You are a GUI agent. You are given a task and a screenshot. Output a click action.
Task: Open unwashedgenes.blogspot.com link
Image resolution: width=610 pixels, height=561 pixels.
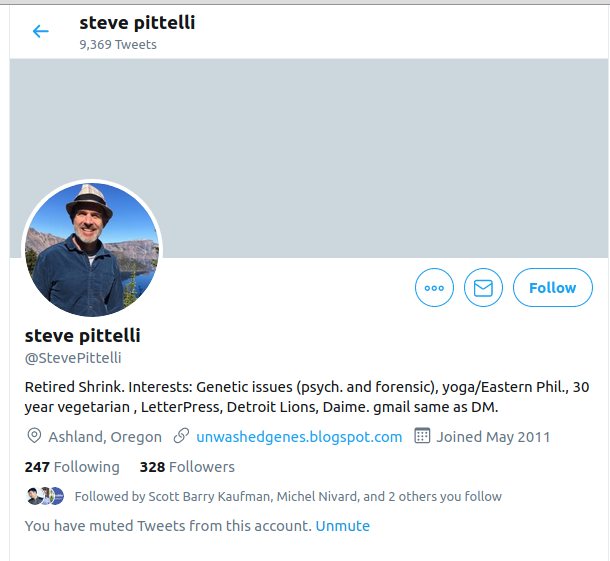[x=299, y=437]
